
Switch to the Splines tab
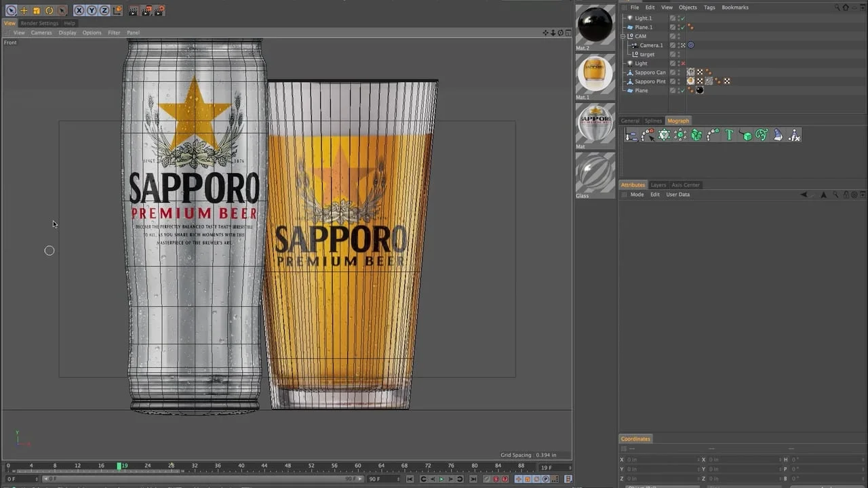click(653, 121)
